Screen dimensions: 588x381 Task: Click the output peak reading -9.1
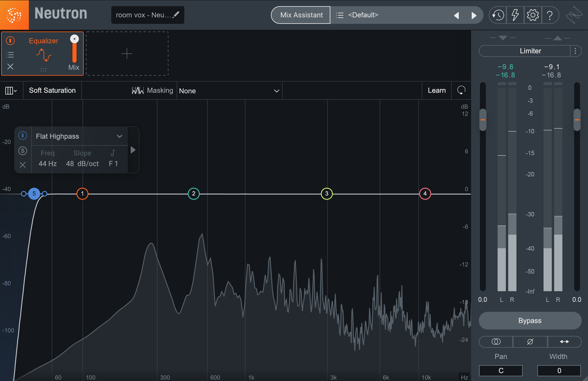click(552, 67)
